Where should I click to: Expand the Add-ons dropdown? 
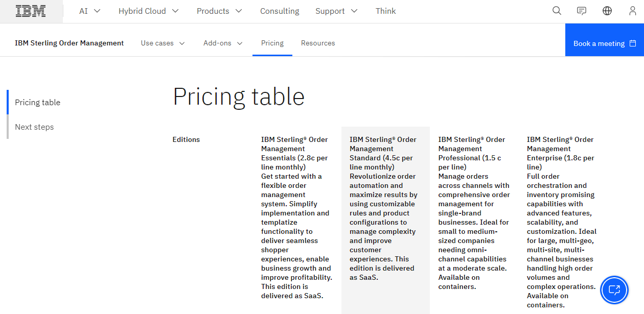(x=223, y=43)
